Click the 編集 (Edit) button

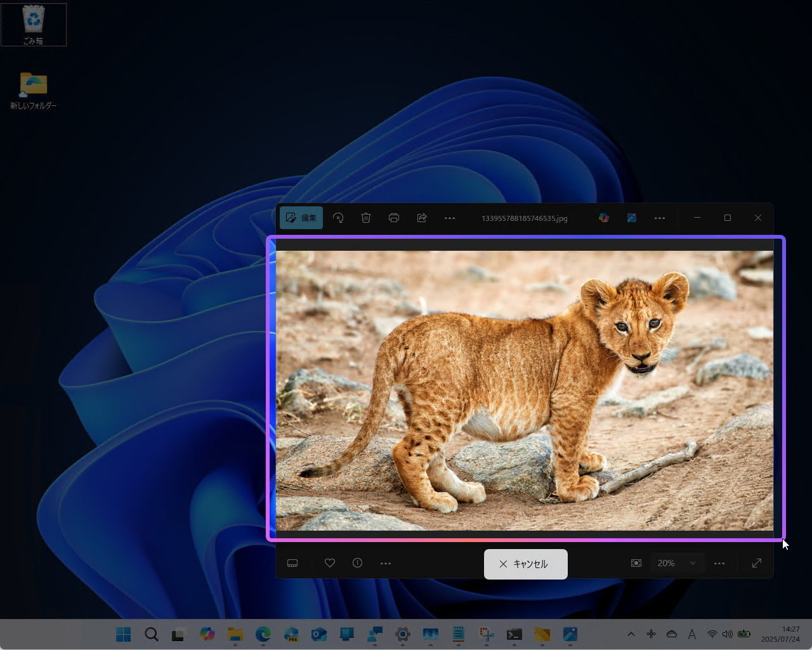coord(301,218)
